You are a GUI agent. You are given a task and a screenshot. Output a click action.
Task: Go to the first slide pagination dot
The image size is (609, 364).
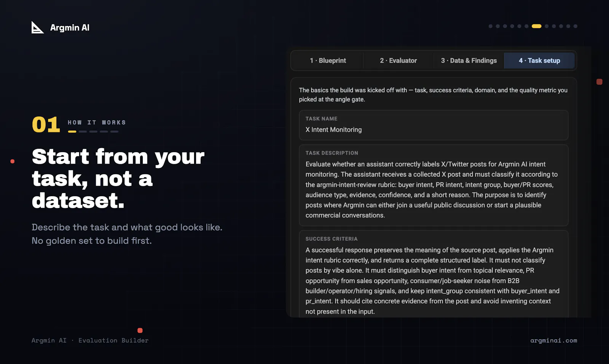coord(491,26)
